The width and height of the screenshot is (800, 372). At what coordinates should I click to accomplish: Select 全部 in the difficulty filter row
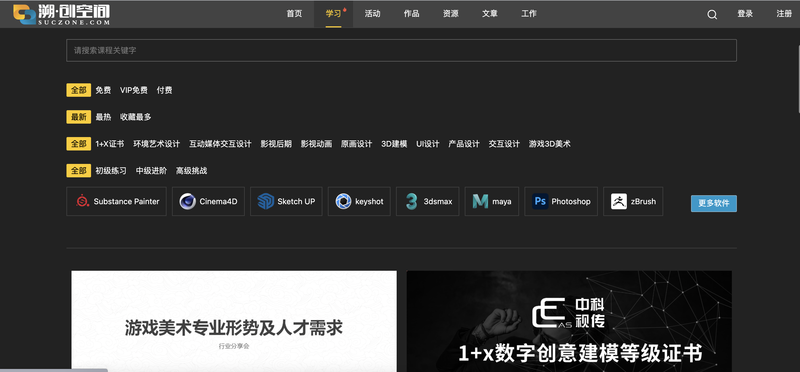[79, 170]
